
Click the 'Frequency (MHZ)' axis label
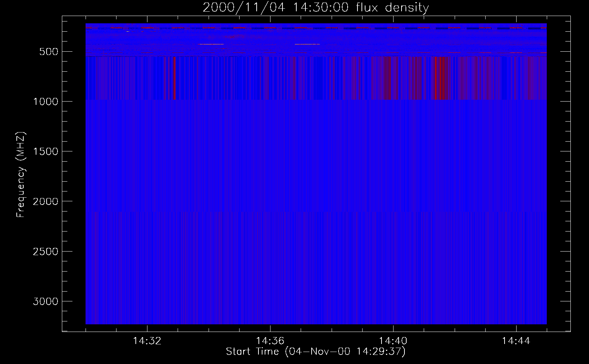click(x=21, y=175)
